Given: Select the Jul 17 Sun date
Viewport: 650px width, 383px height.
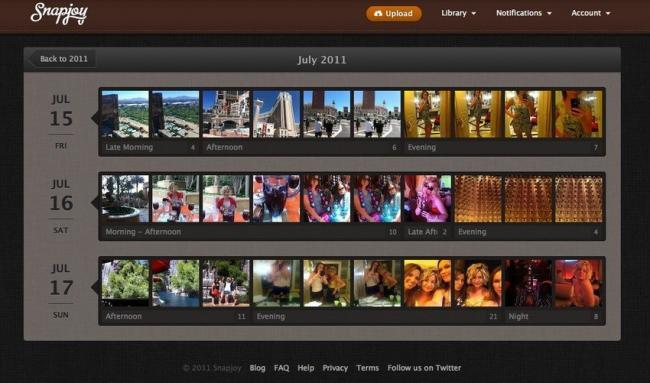Looking at the screenshot, I should pyautogui.click(x=61, y=291).
